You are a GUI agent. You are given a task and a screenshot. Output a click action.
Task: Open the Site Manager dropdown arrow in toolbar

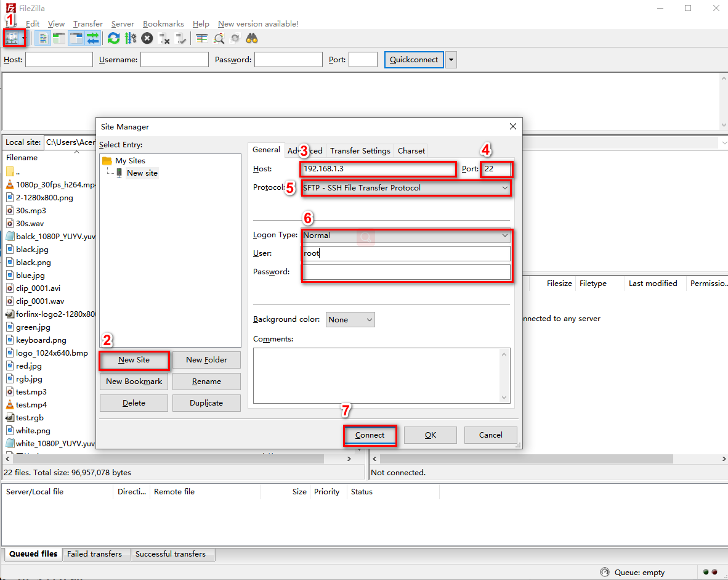point(23,38)
